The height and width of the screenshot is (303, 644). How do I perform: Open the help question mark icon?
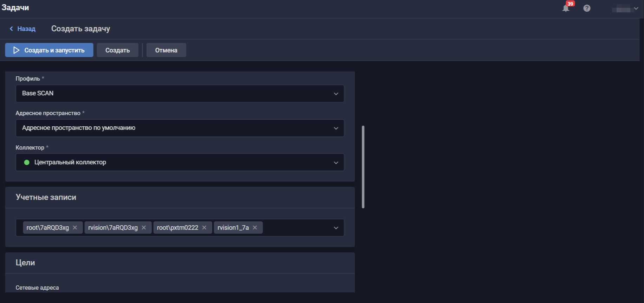click(x=587, y=8)
